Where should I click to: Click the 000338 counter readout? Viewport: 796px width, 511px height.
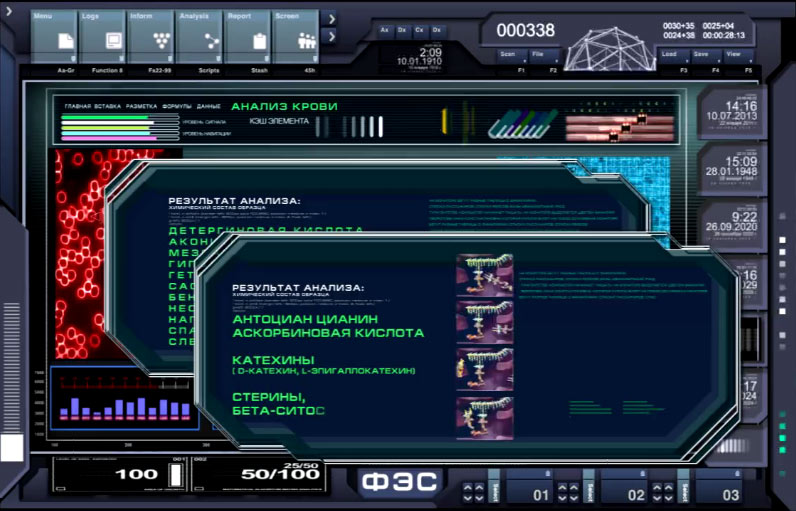525,30
